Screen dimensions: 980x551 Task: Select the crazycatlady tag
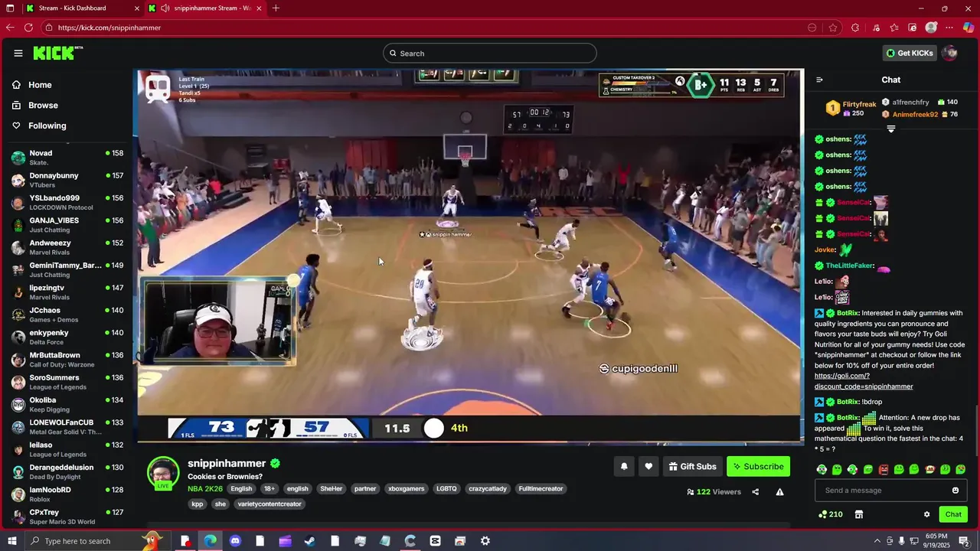(488, 488)
